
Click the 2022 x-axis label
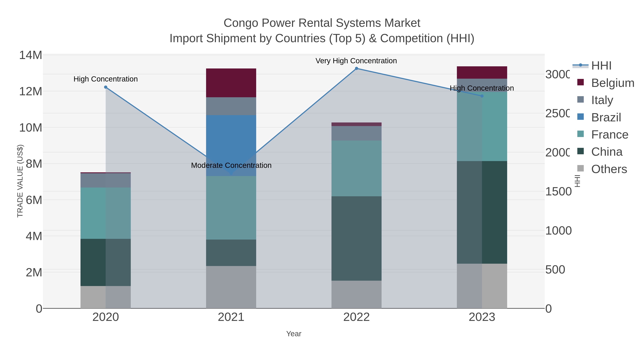coord(357,317)
